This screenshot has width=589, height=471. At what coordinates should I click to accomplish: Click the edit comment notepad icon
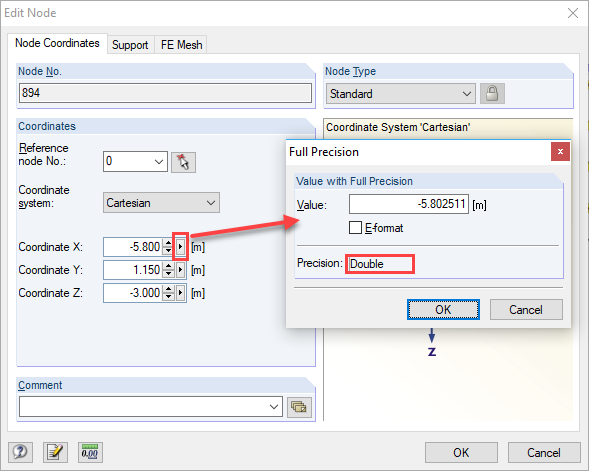(x=55, y=452)
